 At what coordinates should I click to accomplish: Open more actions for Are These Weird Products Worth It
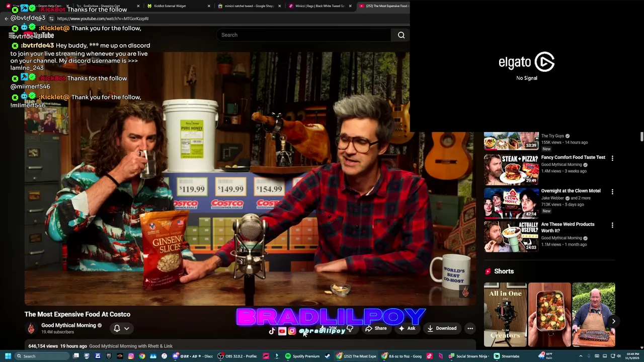tap(612, 225)
